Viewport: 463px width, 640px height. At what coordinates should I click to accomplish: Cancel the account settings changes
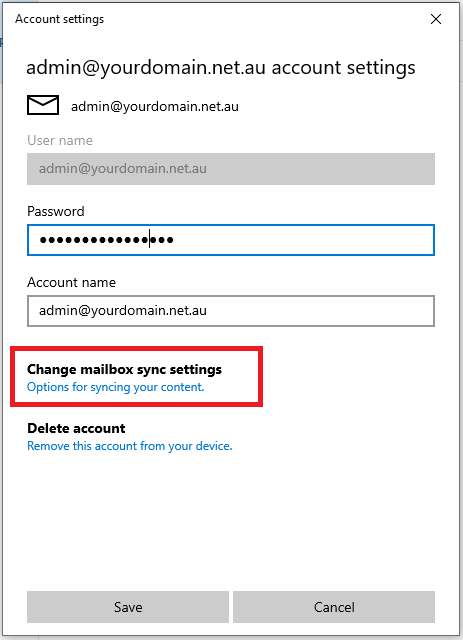334,607
